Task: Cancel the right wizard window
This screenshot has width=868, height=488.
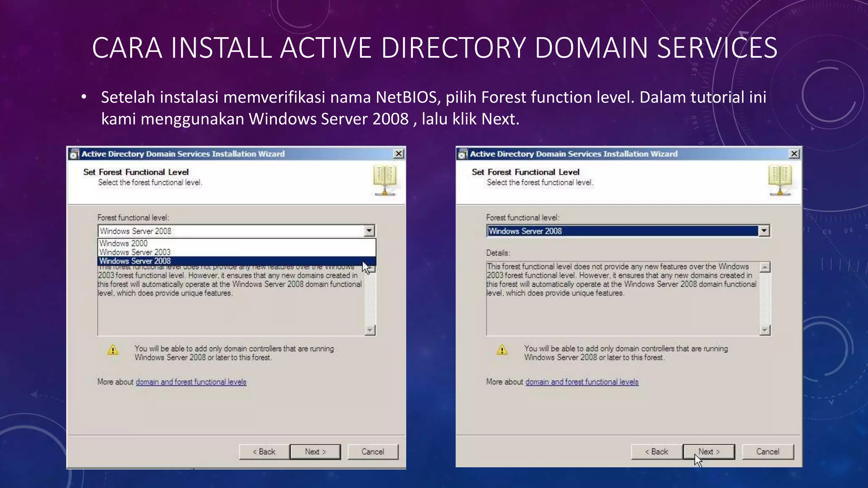Action: pyautogui.click(x=768, y=452)
